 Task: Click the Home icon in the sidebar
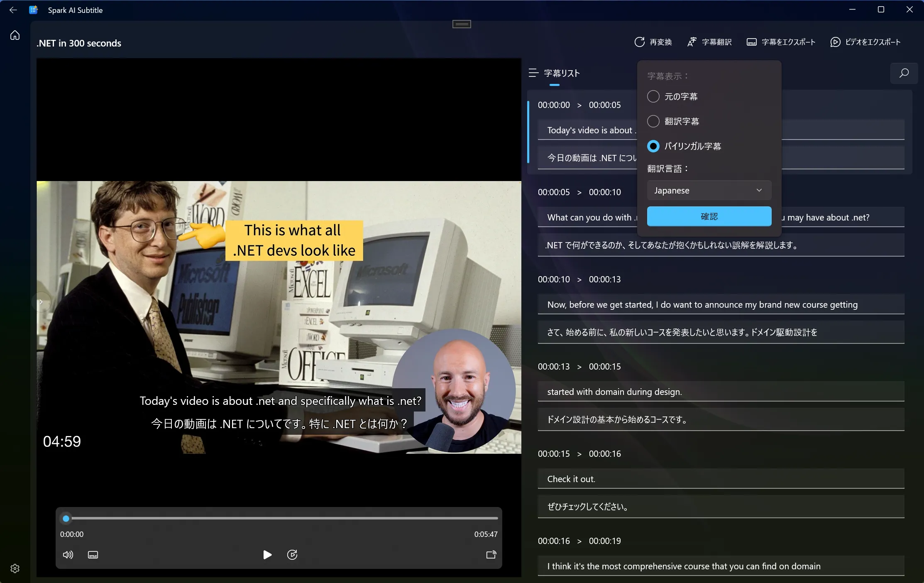(15, 35)
